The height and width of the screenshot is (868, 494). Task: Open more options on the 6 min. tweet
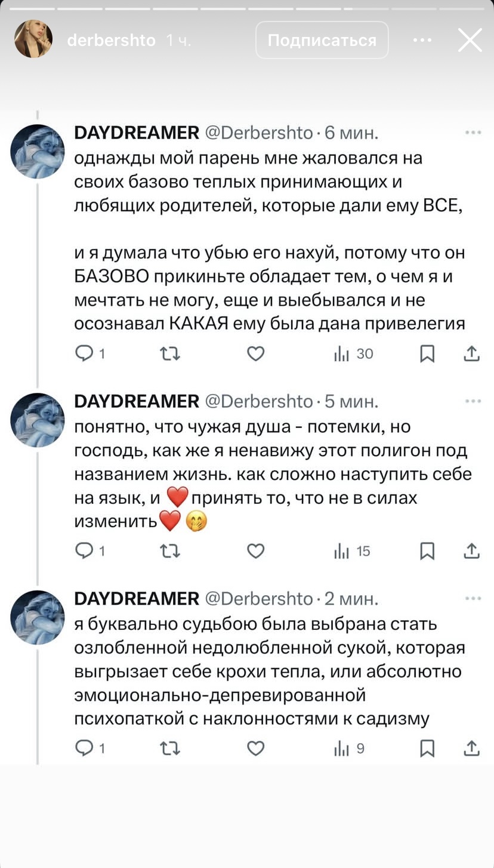[473, 133]
